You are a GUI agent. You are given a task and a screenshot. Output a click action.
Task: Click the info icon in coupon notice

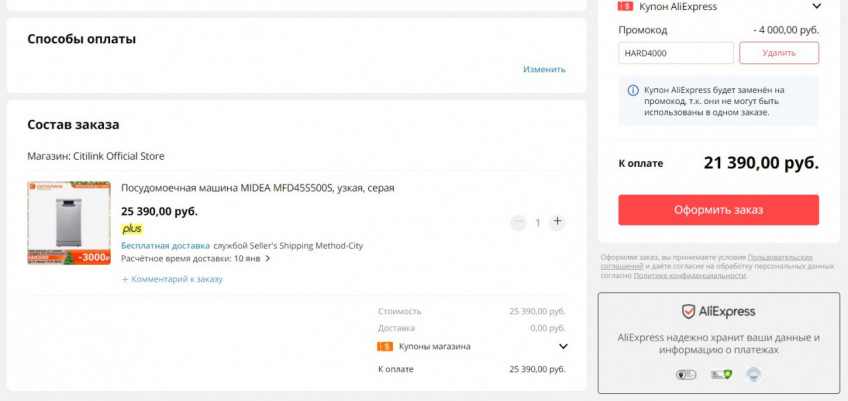633,90
